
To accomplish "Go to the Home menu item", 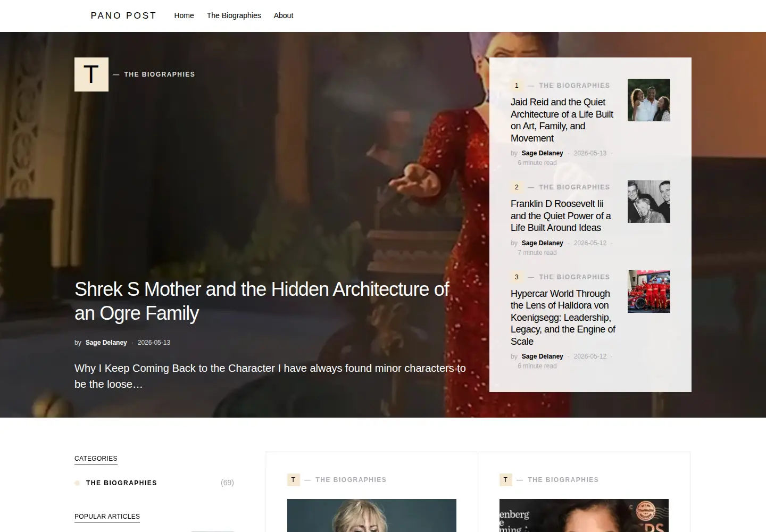I will 184,15.
